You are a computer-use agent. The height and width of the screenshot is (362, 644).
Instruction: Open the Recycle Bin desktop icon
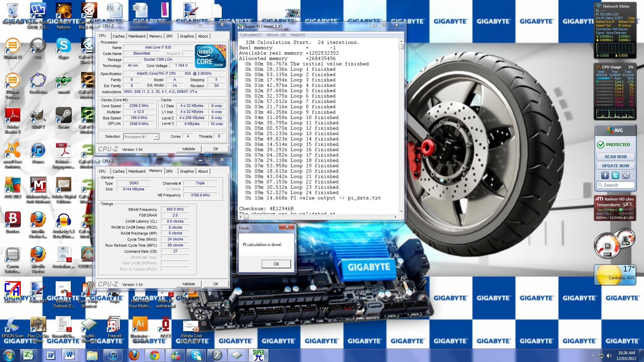pos(13,13)
